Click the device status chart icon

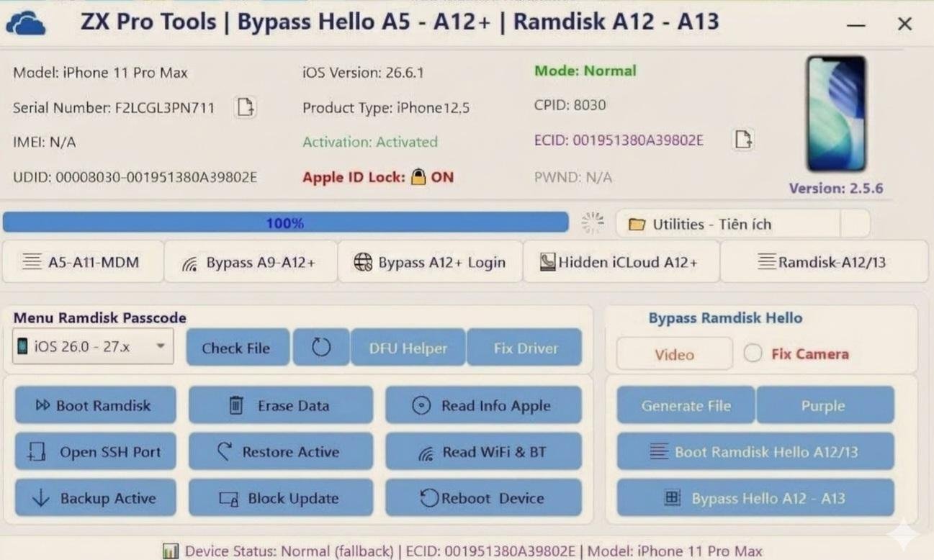point(171,551)
